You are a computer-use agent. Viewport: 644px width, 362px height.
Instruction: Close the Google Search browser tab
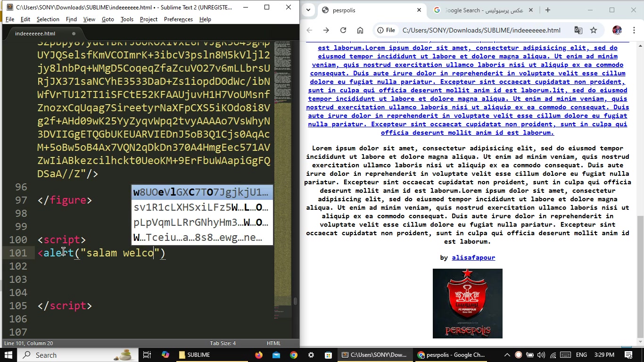[x=531, y=10]
